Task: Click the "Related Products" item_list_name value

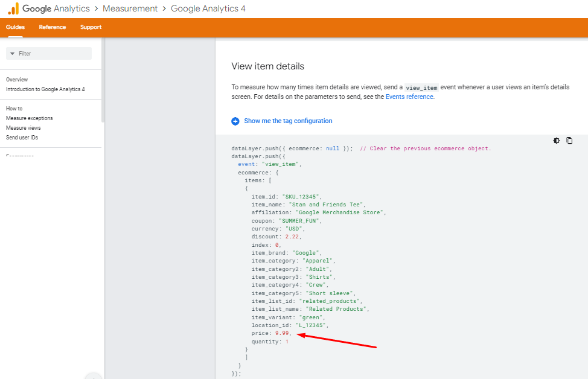Action: 337,309
